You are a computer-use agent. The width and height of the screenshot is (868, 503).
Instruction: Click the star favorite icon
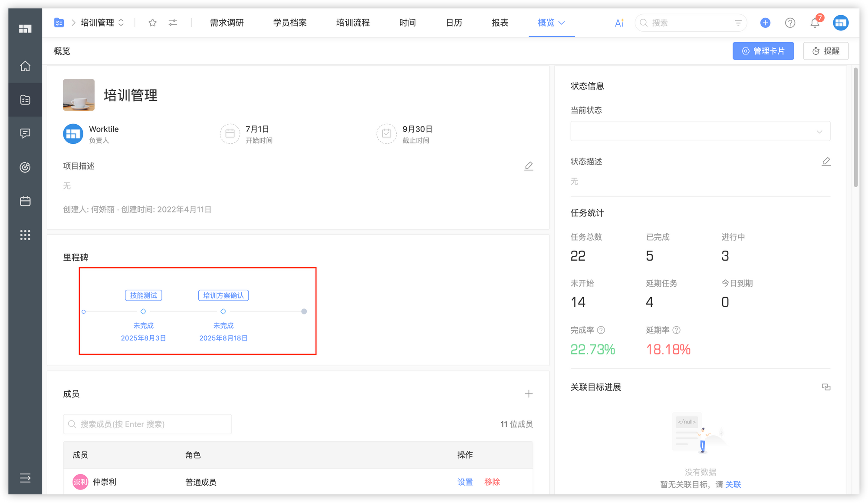tap(152, 23)
